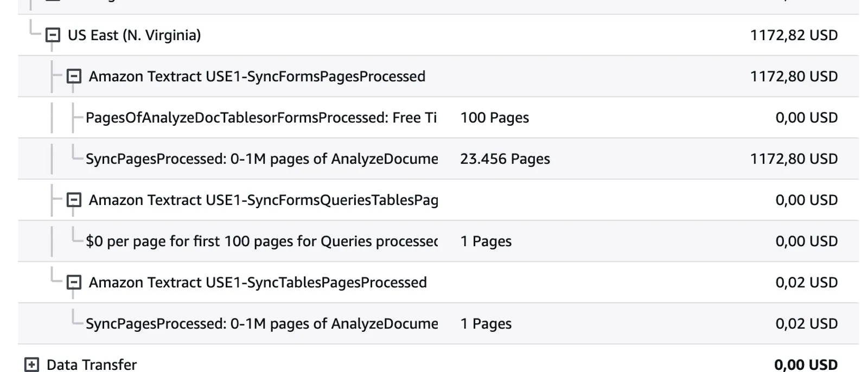Collapse the US East (N. Virginia) region
Viewport: 868px width, 372px height.
[53, 35]
